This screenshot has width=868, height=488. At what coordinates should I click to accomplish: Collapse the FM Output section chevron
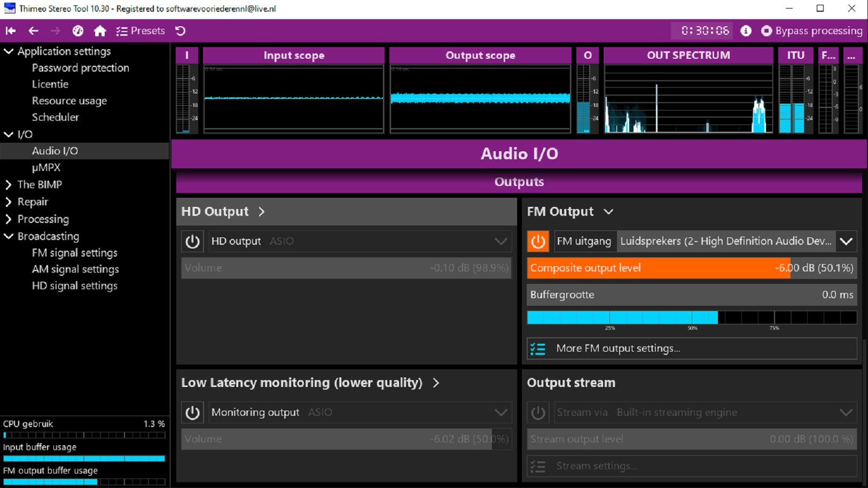click(x=608, y=212)
